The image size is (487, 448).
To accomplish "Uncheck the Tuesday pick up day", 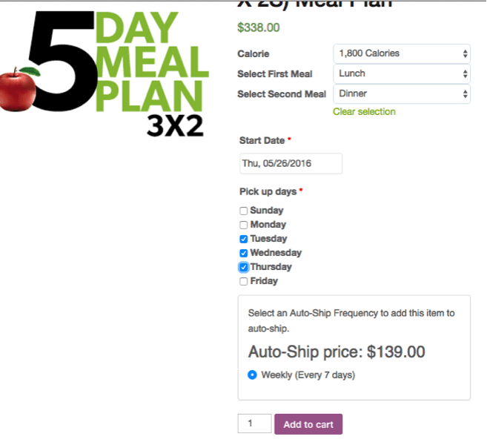I will 243,239.
